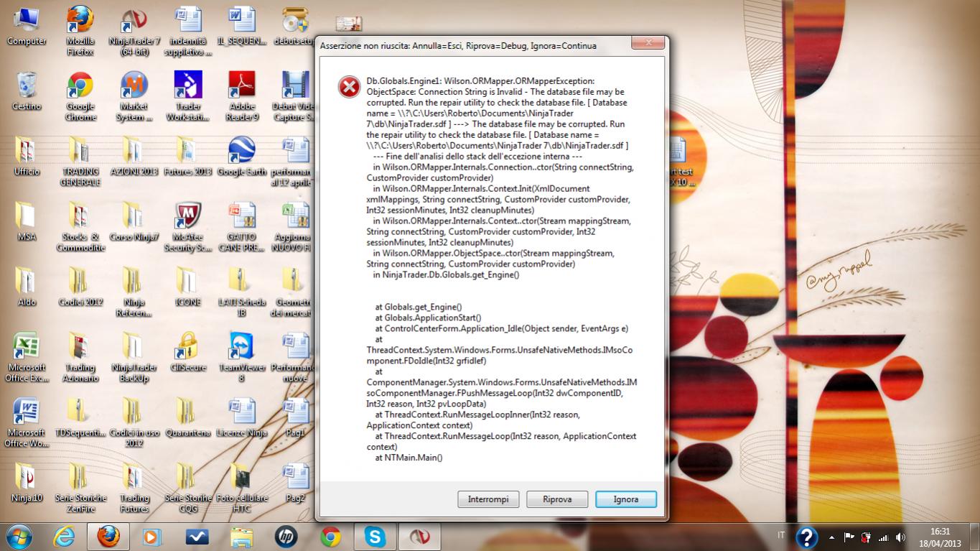
Task: Select the Godici 2012 folder
Action: coord(80,287)
